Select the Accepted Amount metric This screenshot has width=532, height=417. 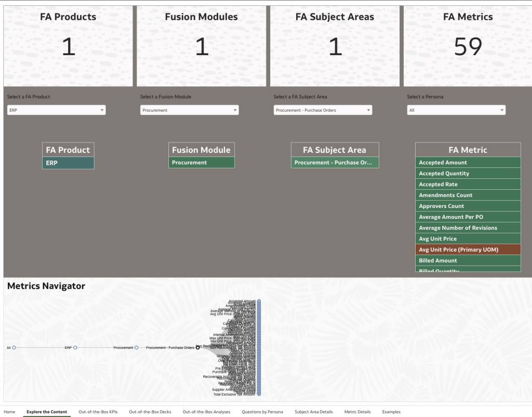pyautogui.click(x=467, y=162)
